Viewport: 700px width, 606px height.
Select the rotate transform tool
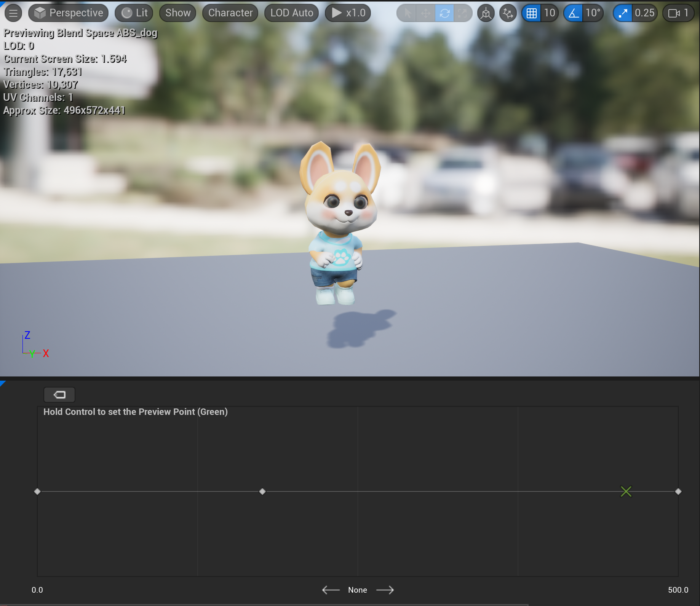pyautogui.click(x=444, y=13)
